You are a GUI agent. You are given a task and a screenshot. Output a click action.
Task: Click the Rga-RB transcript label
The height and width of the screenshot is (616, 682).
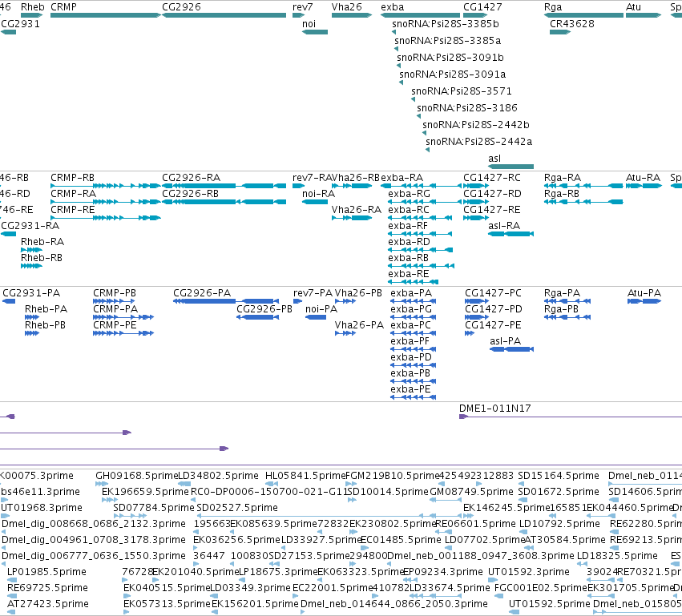pyautogui.click(x=562, y=194)
